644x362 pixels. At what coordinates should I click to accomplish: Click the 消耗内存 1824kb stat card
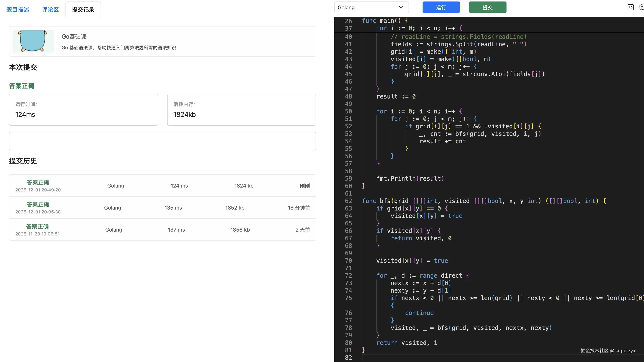pos(241,110)
